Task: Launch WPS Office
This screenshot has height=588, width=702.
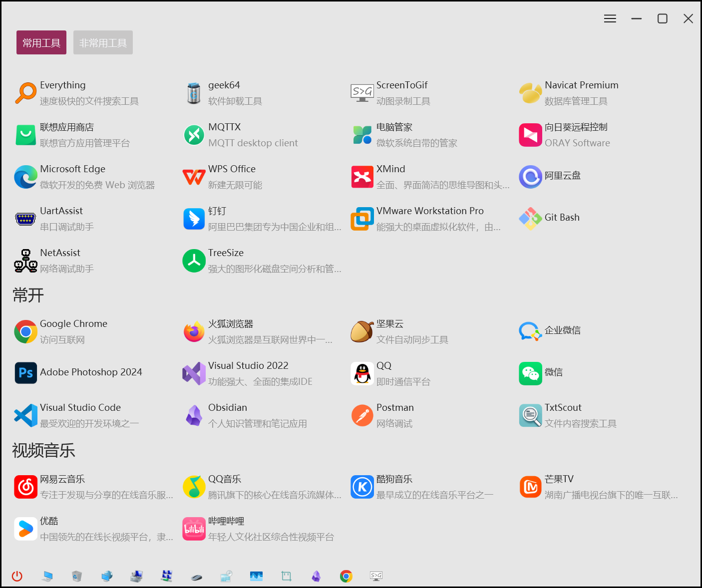Action: pos(194,177)
